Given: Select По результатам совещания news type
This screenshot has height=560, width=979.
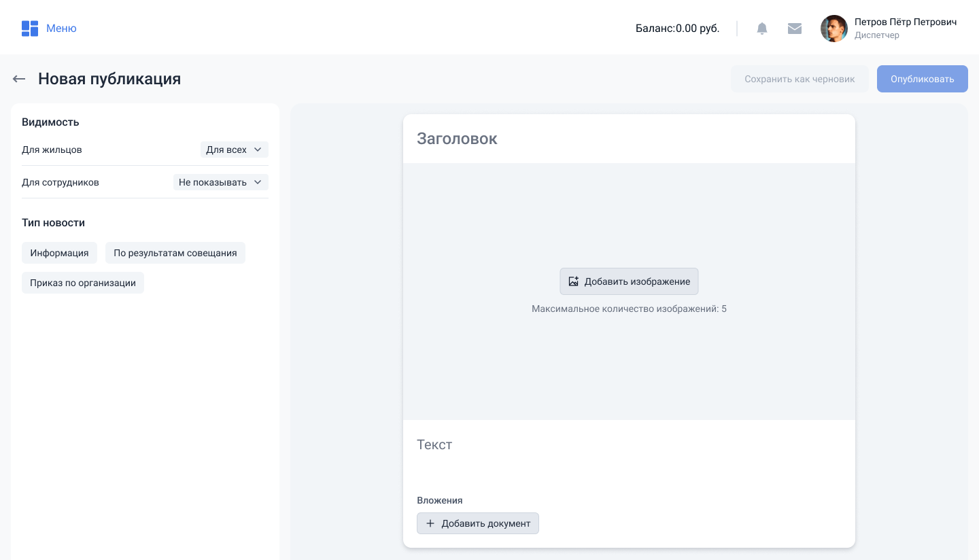Looking at the screenshot, I should point(175,253).
